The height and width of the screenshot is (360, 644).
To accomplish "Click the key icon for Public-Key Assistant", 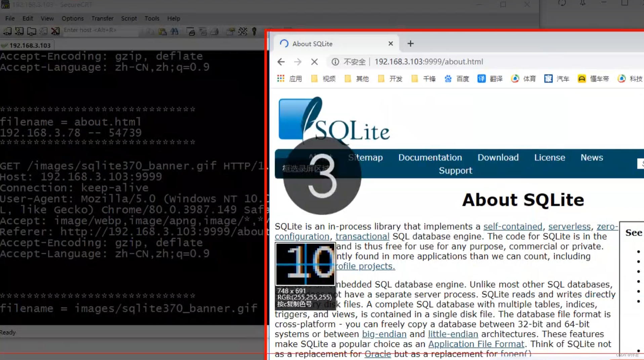I will (254, 32).
